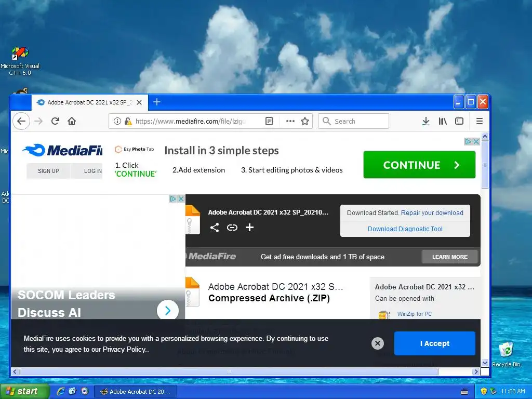The image size is (532, 399).
Task: Focus the Search input field
Action: click(353, 121)
